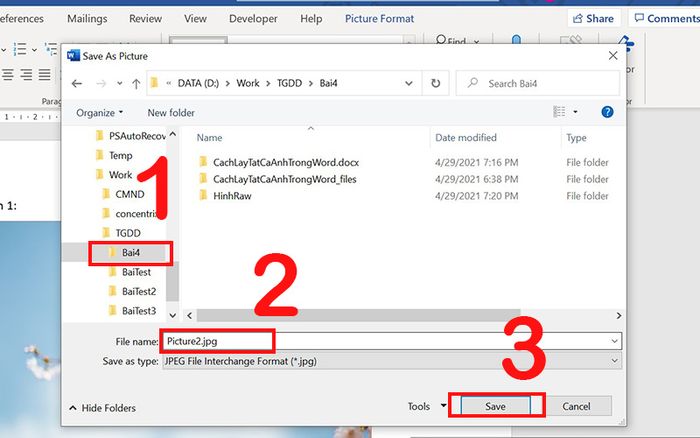Create a New folder
Screen dimensions: 700x438
(x=171, y=113)
